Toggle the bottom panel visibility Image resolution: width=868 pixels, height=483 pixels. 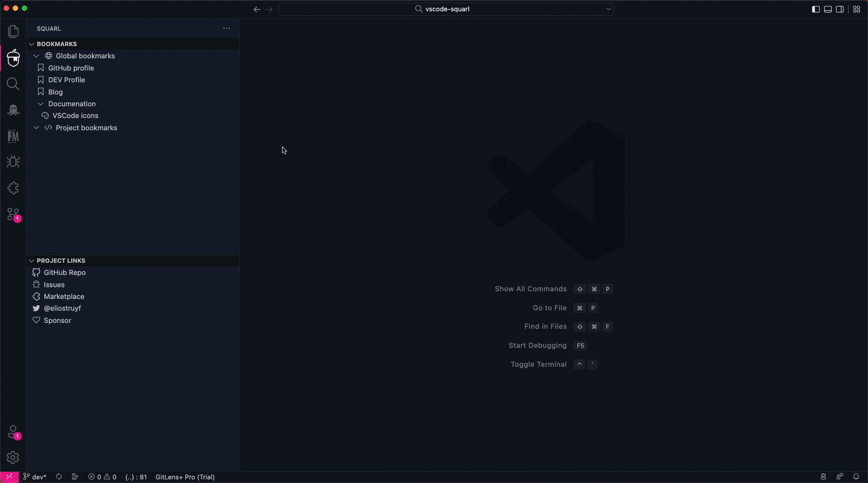828,9
